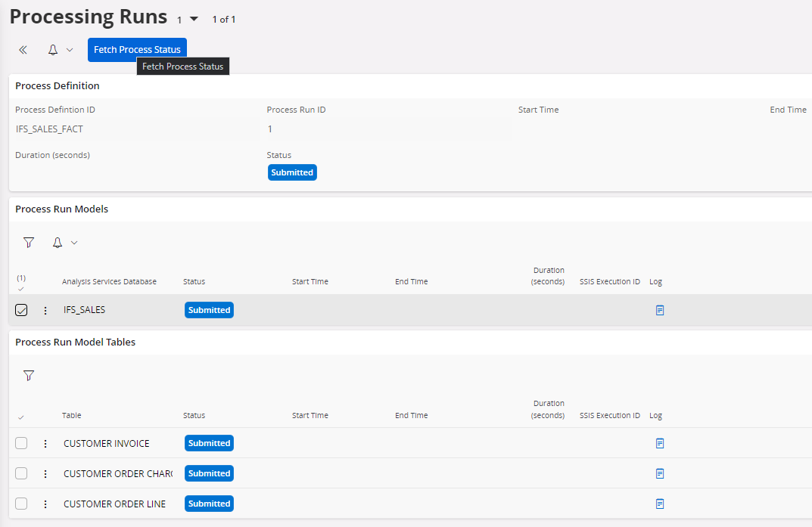Open three-dot menu for IFS_SALES row
812x527 pixels.
(x=45, y=310)
